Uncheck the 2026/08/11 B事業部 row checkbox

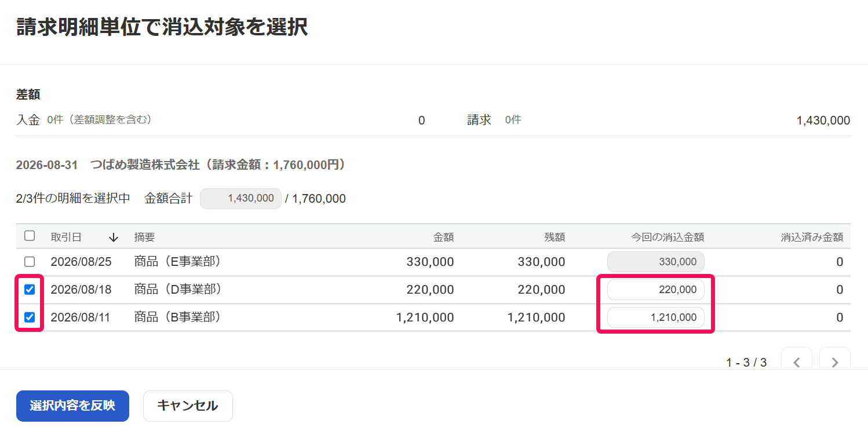click(30, 317)
